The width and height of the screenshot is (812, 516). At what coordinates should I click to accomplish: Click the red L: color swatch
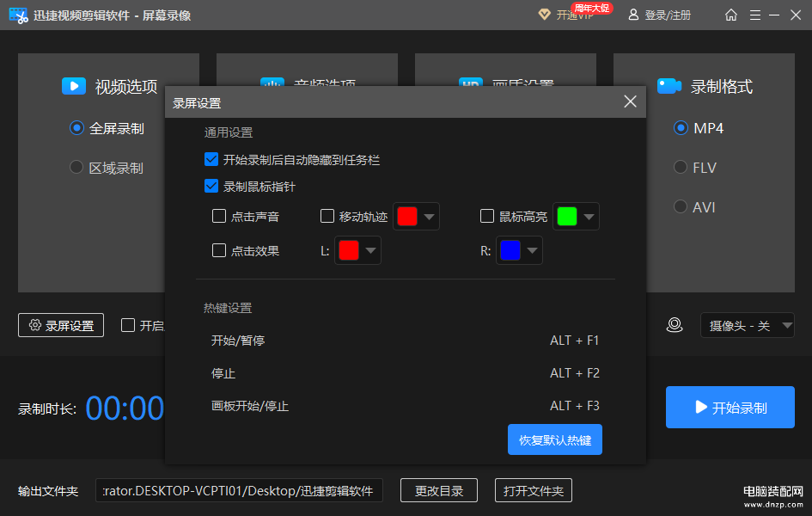click(x=349, y=250)
